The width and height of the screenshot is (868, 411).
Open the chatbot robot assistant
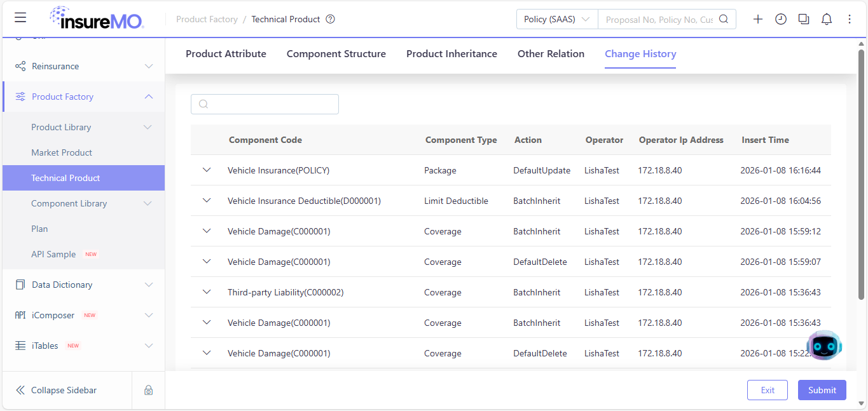click(824, 346)
